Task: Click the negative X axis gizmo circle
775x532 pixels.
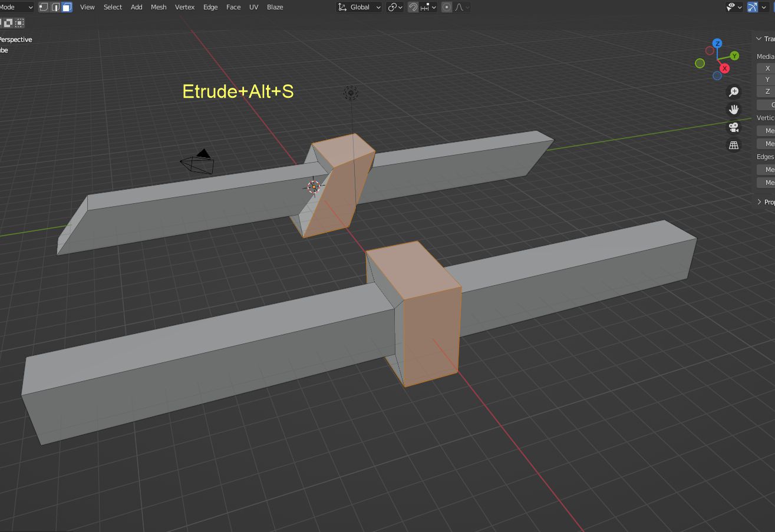Action: tap(710, 51)
